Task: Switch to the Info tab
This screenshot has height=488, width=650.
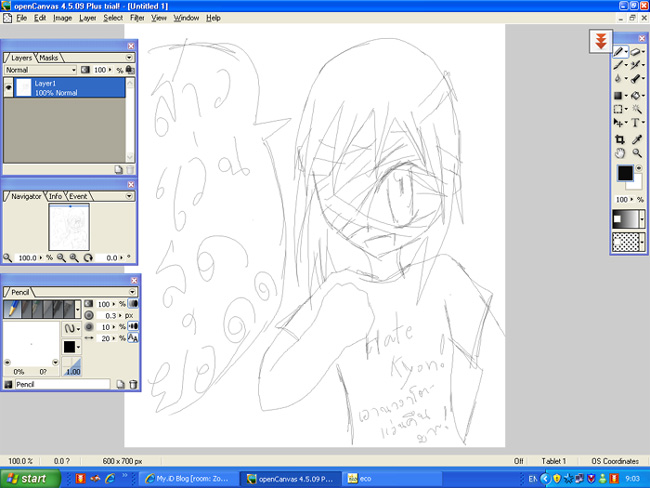Action: tap(55, 196)
